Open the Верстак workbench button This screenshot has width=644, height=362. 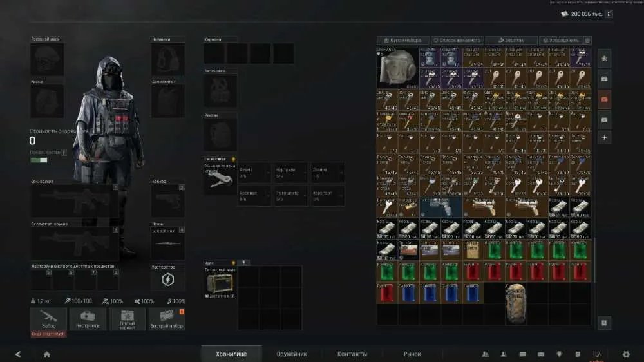(x=511, y=41)
